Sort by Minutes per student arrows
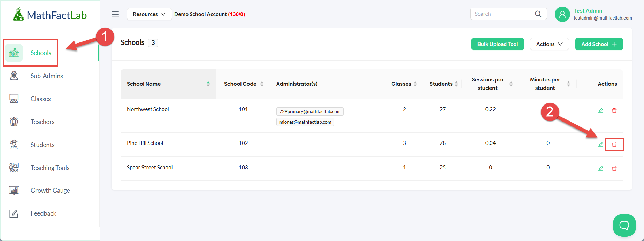Screen dimensions: 644x241 click(568, 84)
